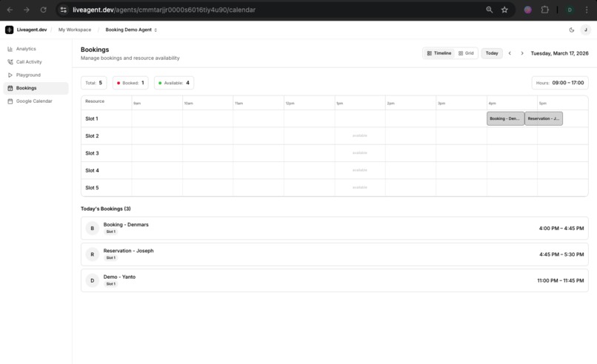
Task: Click the Liveagent.dev logo icon
Action: 9,30
